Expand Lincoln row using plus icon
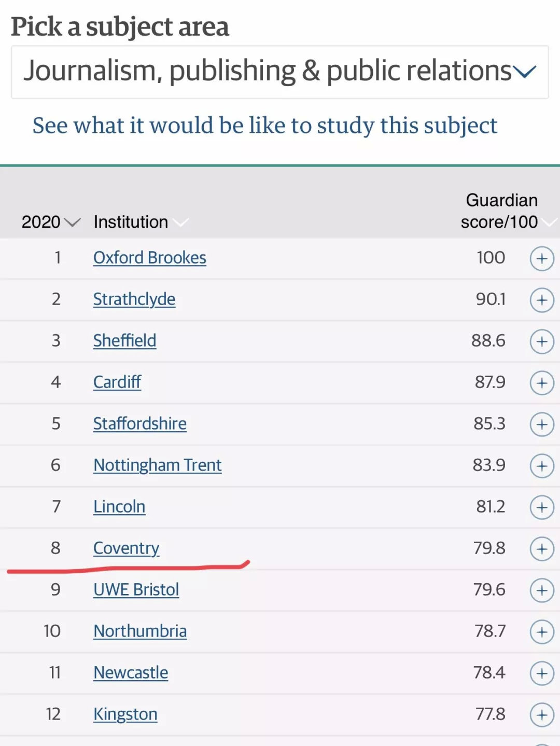The image size is (560, 746). click(x=542, y=507)
